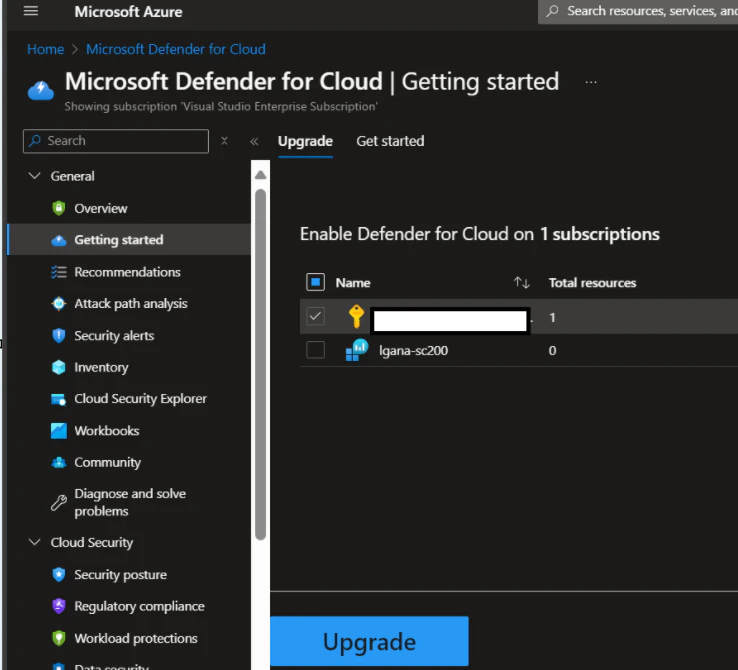The image size is (738, 670).
Task: Click the Security alerts shield icon
Action: click(x=58, y=335)
